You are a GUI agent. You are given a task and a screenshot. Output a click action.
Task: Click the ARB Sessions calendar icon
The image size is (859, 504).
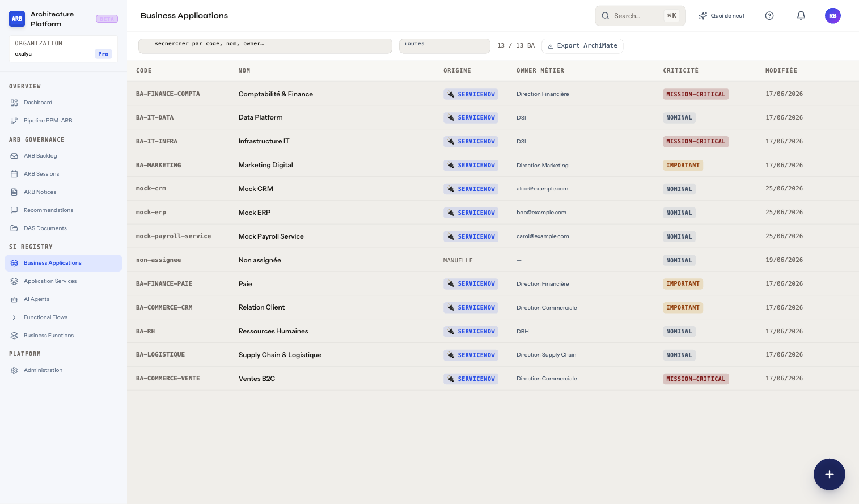(x=14, y=174)
